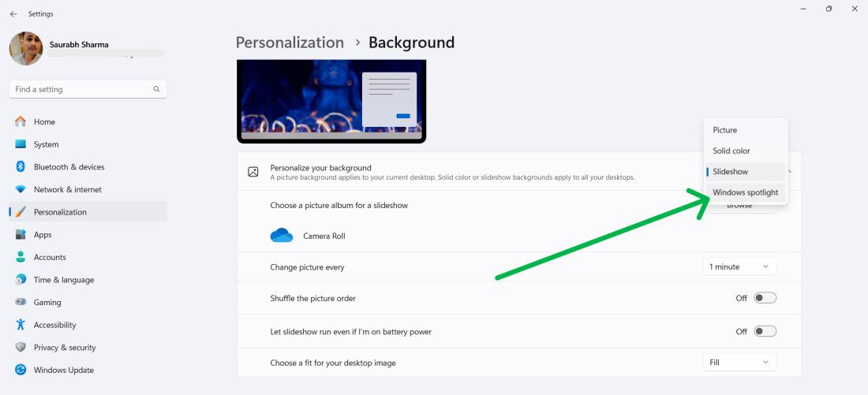Select Windows spotlight option
The height and width of the screenshot is (395, 868).
click(746, 192)
